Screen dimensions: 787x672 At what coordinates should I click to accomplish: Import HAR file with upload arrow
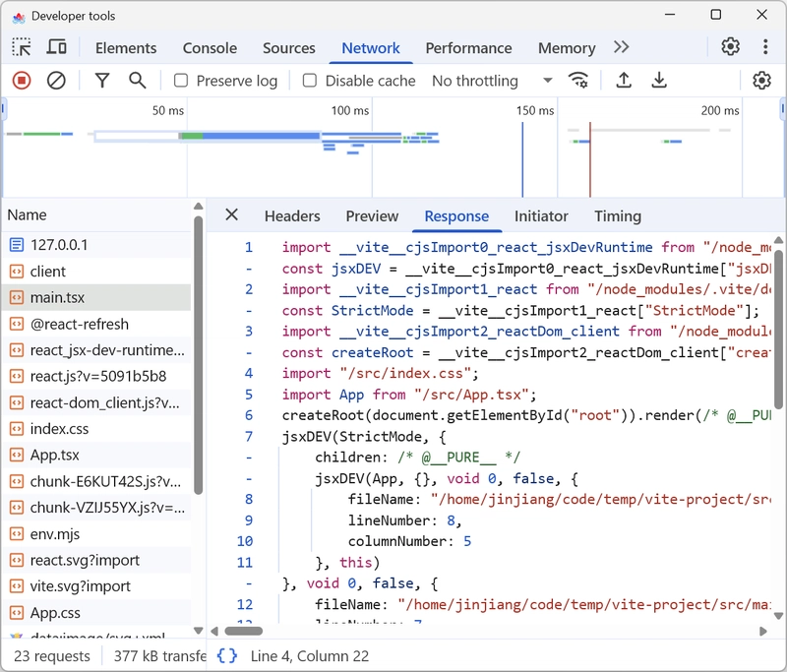tap(624, 81)
